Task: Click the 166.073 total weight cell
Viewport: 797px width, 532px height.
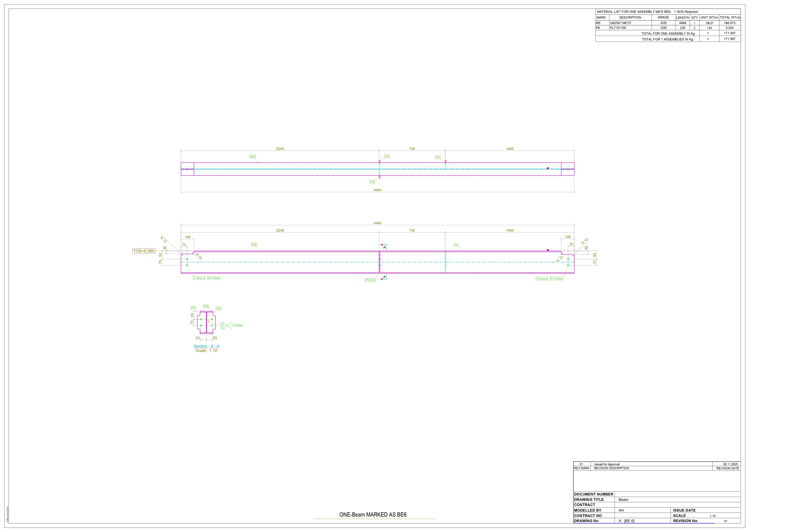Action: tap(730, 23)
